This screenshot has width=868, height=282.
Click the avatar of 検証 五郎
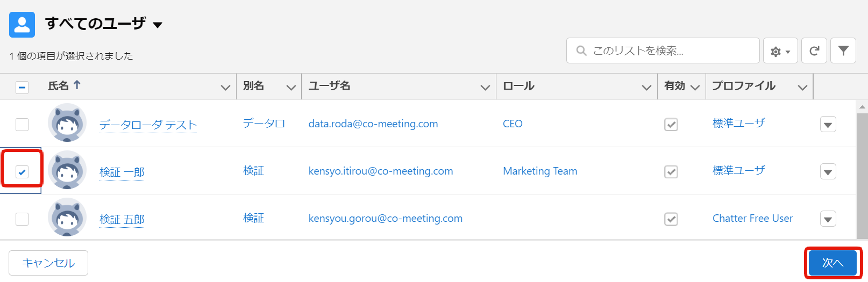(x=67, y=218)
